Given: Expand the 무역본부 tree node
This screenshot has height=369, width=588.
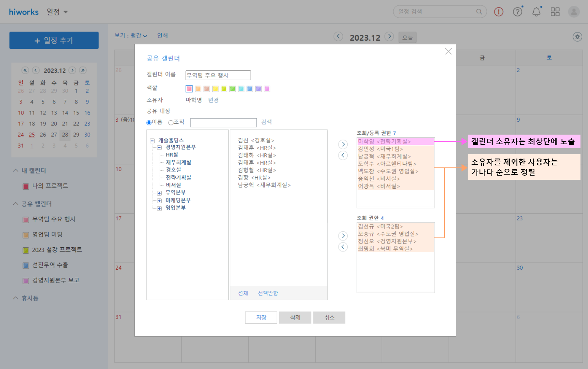Looking at the screenshot, I should (159, 193).
